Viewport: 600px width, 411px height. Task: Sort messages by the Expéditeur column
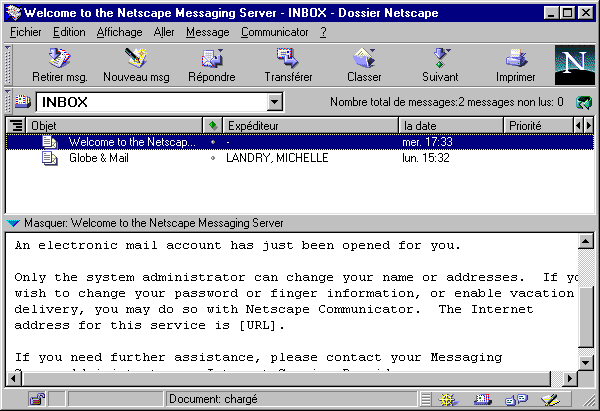(x=310, y=126)
